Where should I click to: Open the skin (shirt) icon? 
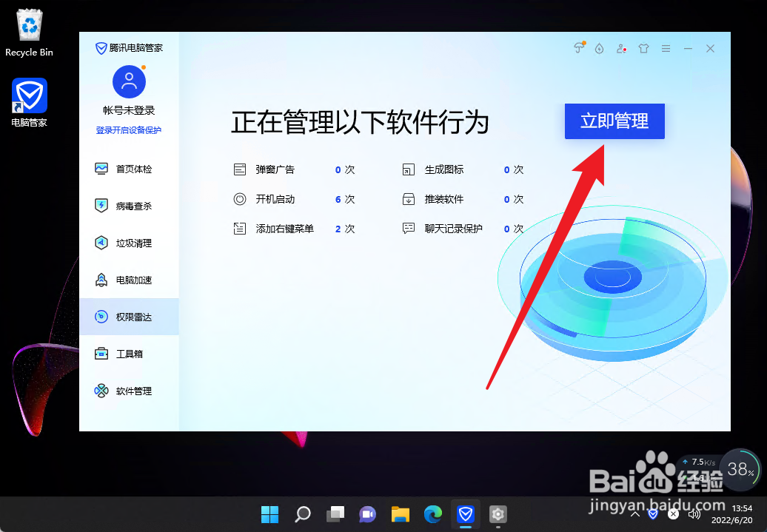point(643,48)
